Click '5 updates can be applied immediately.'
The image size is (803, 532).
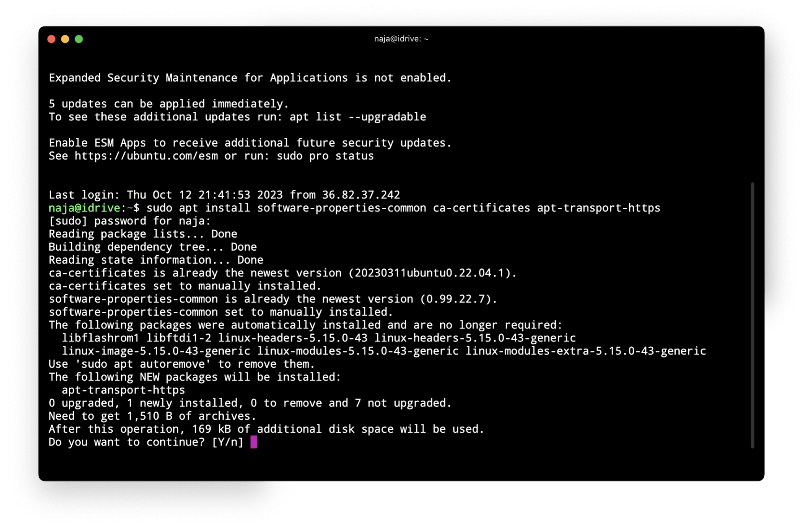click(169, 104)
